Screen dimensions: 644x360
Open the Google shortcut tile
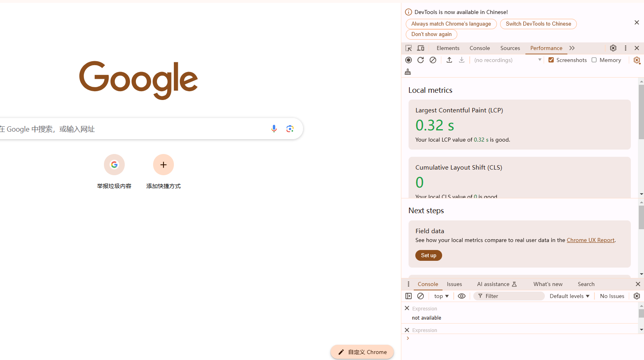point(114,165)
